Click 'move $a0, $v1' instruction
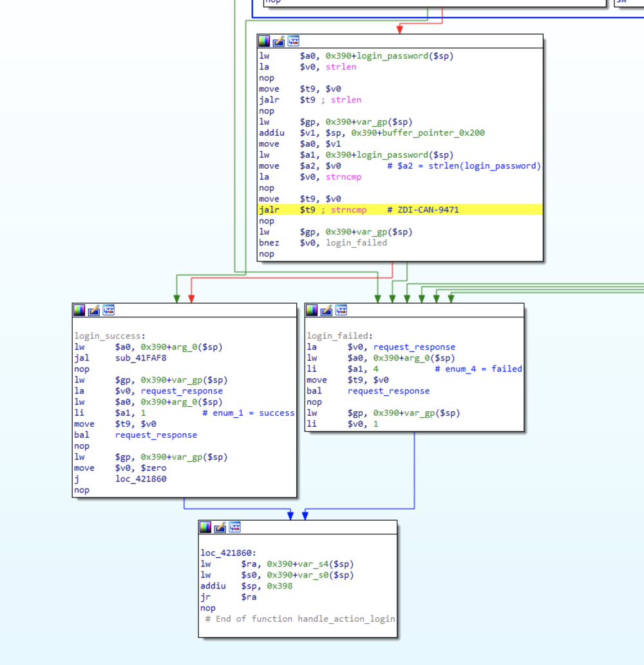This screenshot has width=644, height=665. click(x=300, y=144)
